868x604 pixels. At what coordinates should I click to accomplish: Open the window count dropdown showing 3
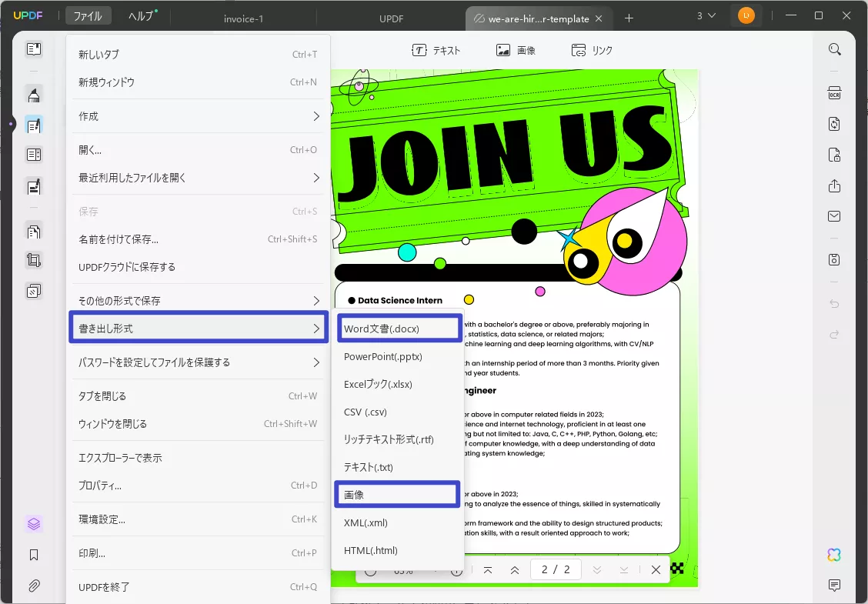[706, 16]
